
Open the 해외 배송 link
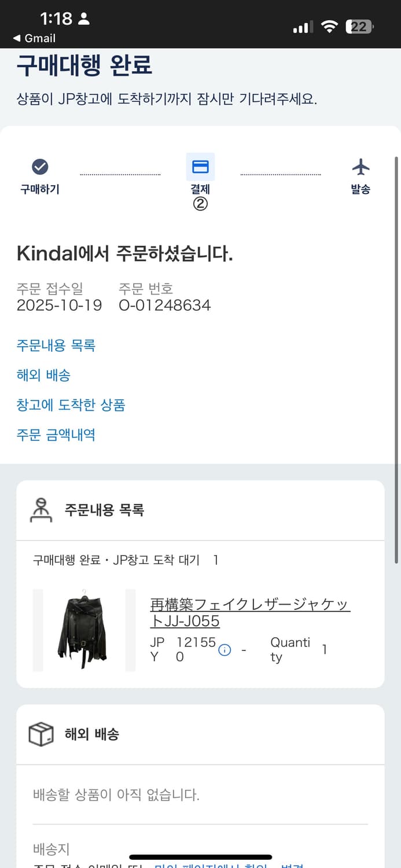[43, 375]
